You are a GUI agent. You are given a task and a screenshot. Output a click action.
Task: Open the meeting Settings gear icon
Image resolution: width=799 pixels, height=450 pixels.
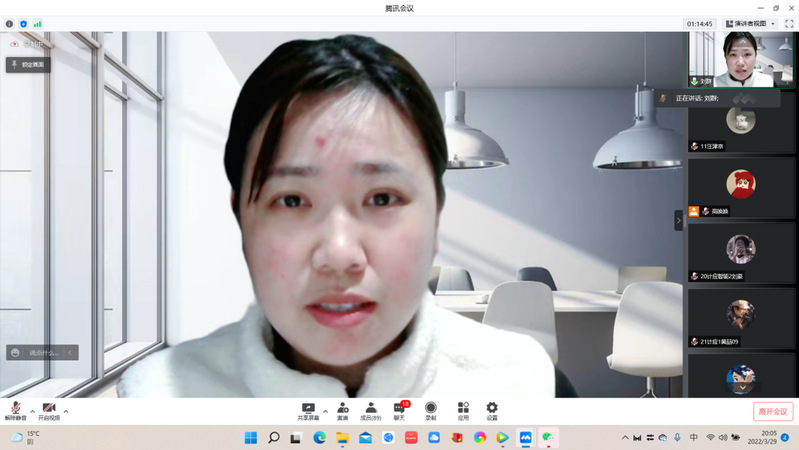tap(492, 410)
